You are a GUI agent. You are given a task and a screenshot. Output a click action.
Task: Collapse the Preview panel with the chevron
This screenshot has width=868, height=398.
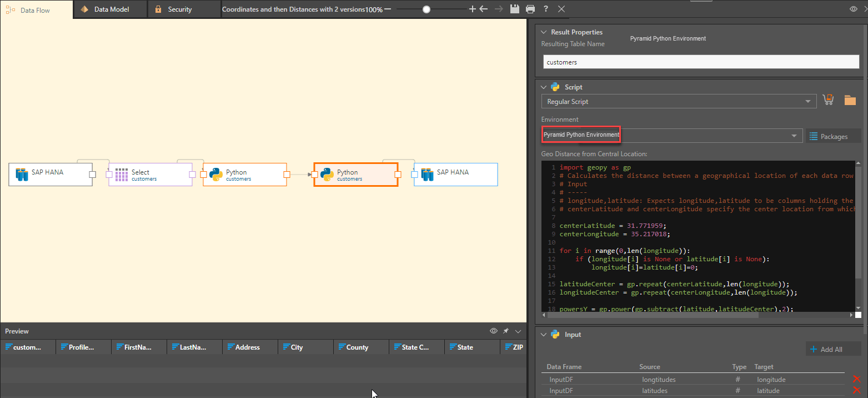point(518,331)
